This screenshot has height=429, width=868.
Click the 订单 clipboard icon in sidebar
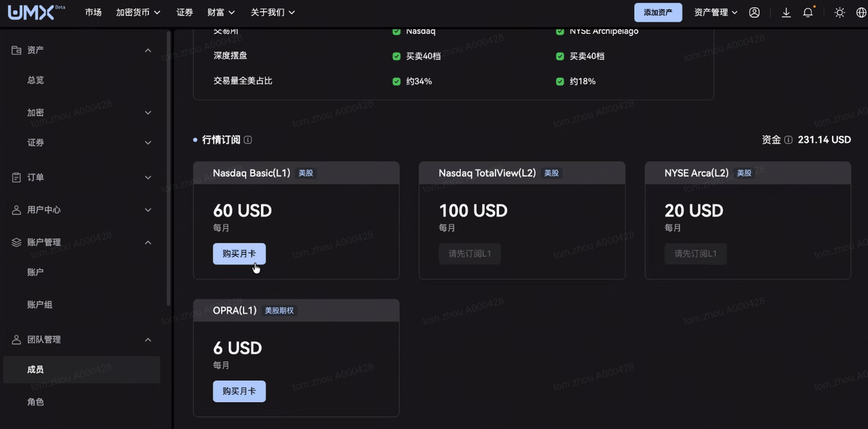click(17, 177)
